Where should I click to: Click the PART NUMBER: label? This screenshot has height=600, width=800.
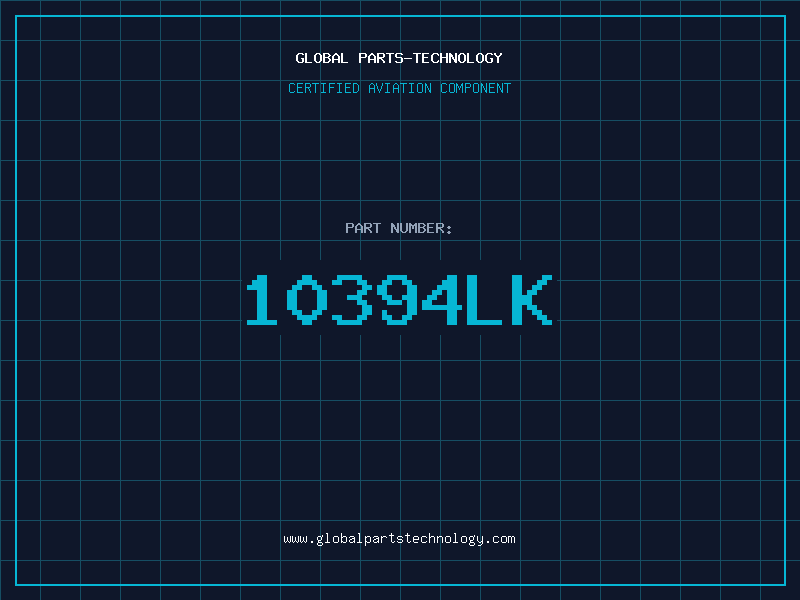[399, 228]
